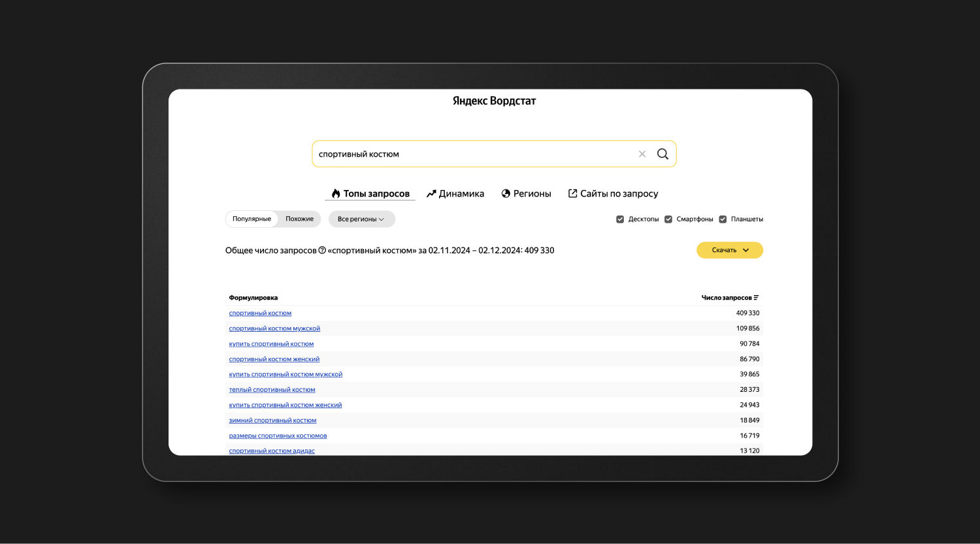Open the 'Скачать' download dropdown
Screen dimensions: 980x544
click(730, 250)
